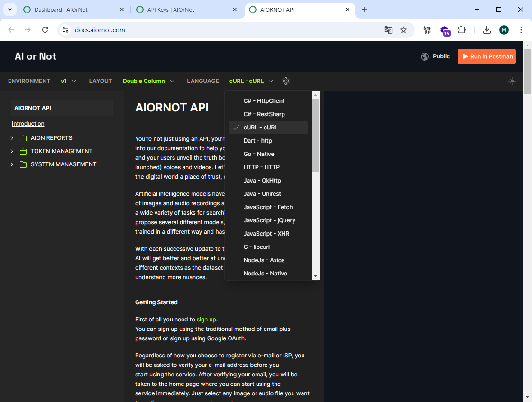Open the Layout Double Column dropdown

coord(148,81)
